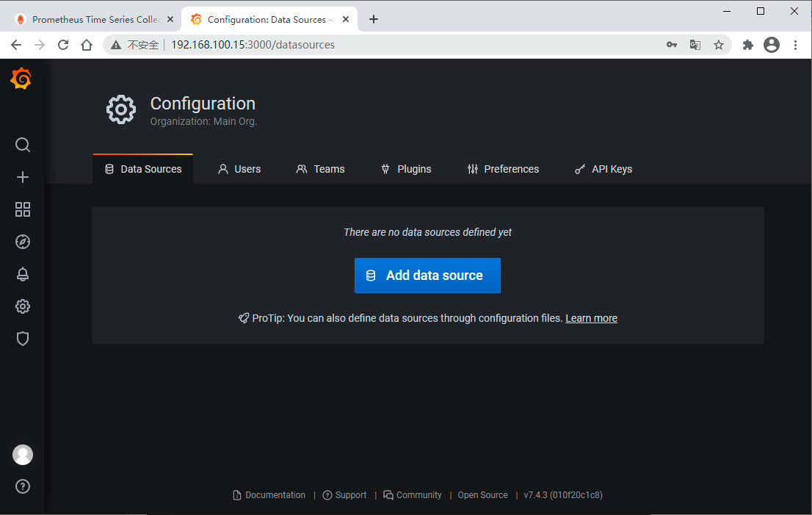Select the API Keys tab
Viewport: 812px width, 515px height.
(x=603, y=169)
